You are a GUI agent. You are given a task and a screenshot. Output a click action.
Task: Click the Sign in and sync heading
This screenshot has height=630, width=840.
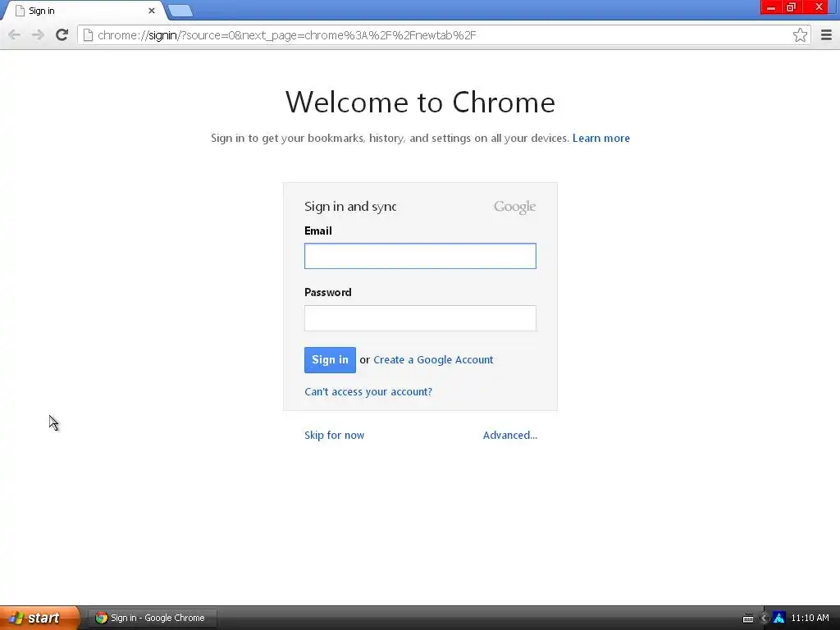tap(350, 206)
